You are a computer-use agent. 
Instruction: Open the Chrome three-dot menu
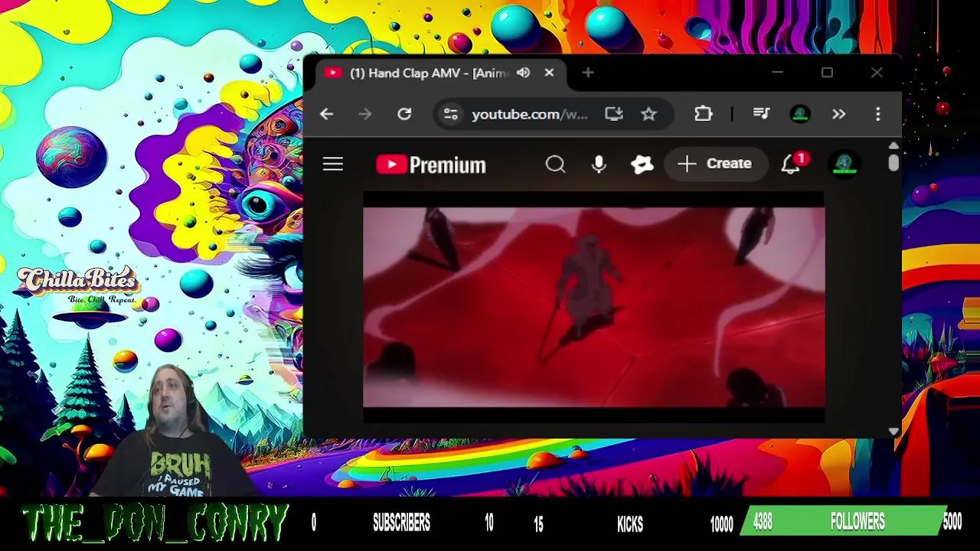pos(878,114)
